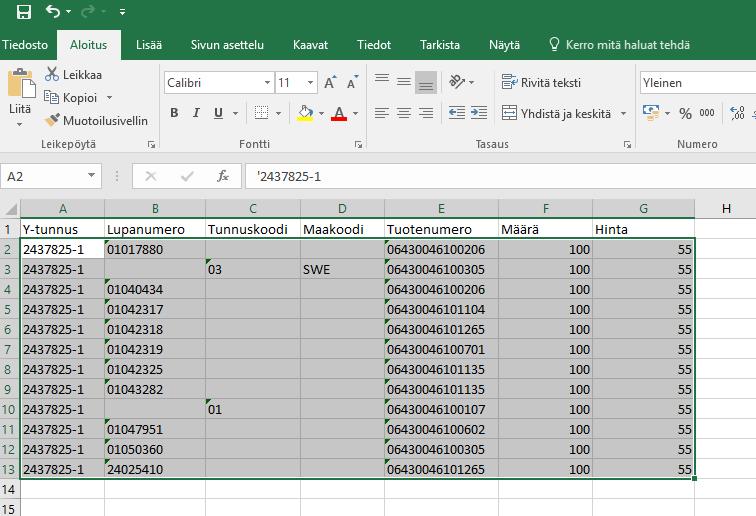This screenshot has width=756, height=516.
Task: Open the Fontti dialog launcher
Action: (358, 144)
